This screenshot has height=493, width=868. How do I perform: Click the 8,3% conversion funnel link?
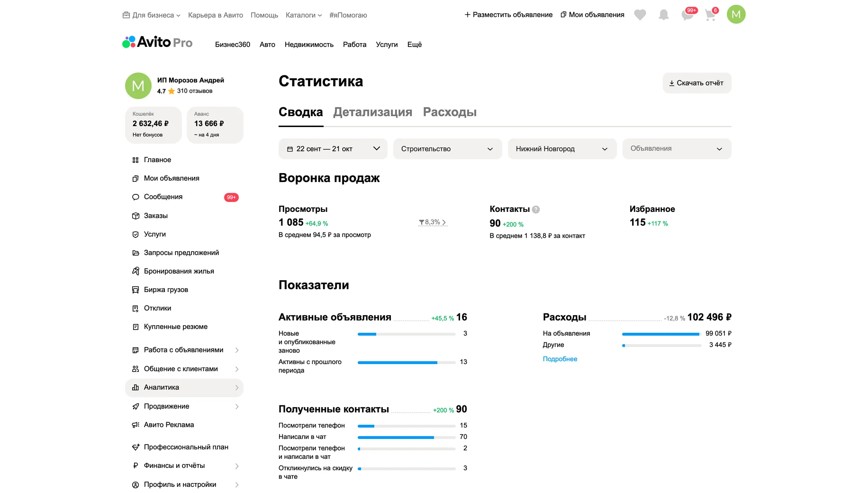[x=433, y=222]
